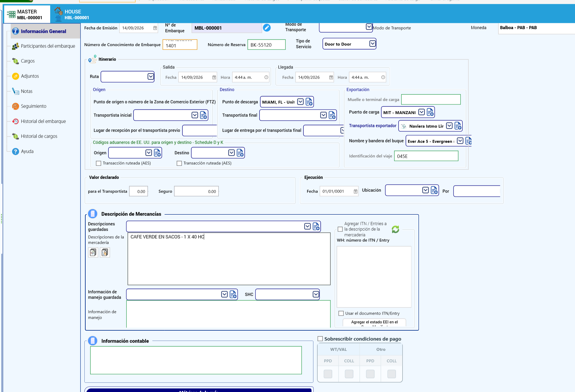
Task: Click the add-record icon next to Punto de descarga
Action: click(309, 102)
